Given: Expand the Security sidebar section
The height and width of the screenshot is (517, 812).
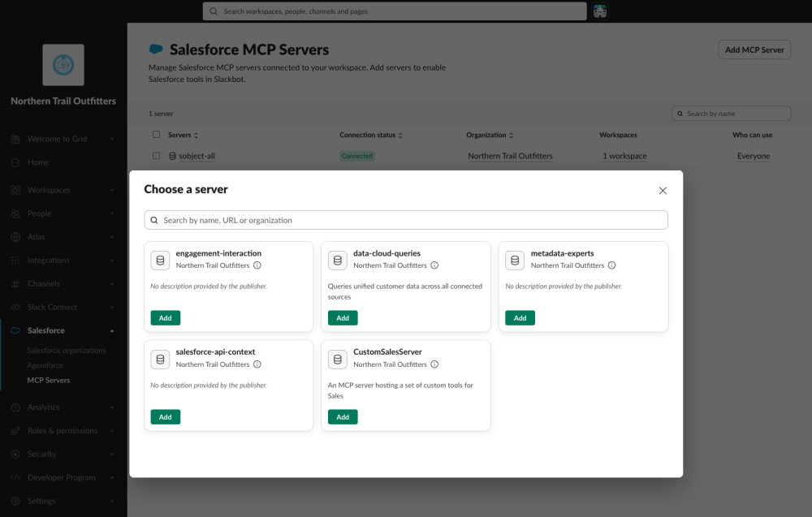Looking at the screenshot, I should tap(112, 454).
